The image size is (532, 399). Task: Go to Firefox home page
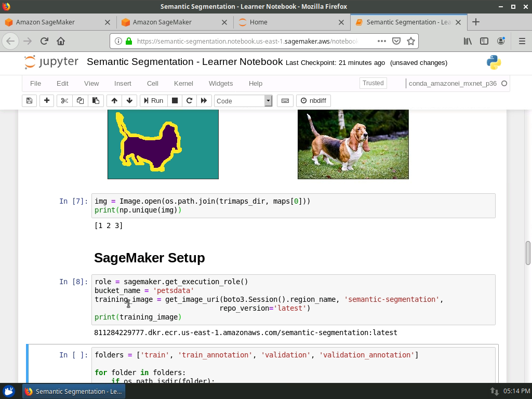[x=61, y=41]
